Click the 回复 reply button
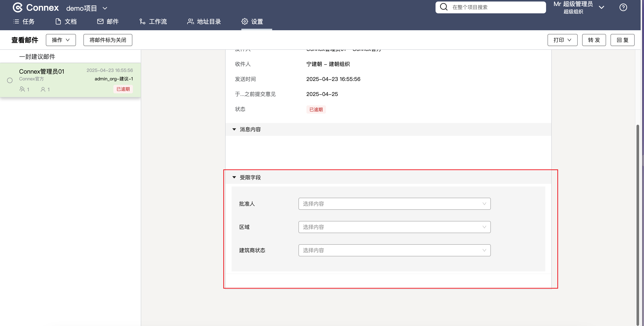The image size is (644, 326). tap(622, 40)
